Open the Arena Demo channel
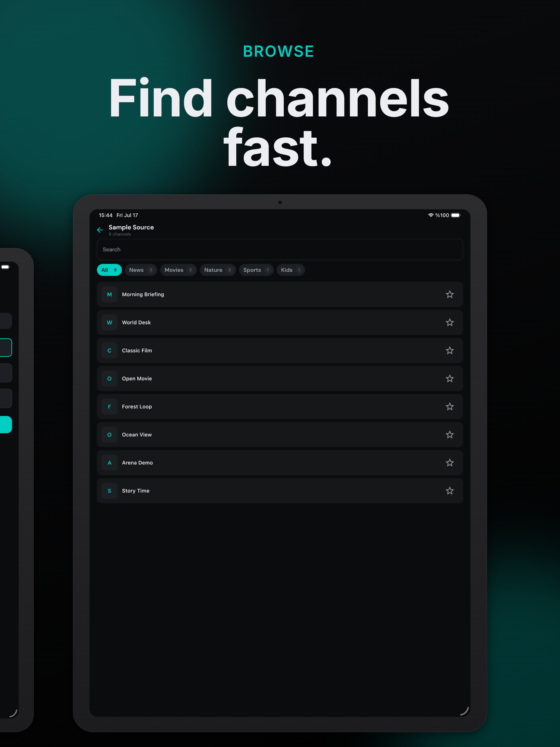 [x=280, y=463]
